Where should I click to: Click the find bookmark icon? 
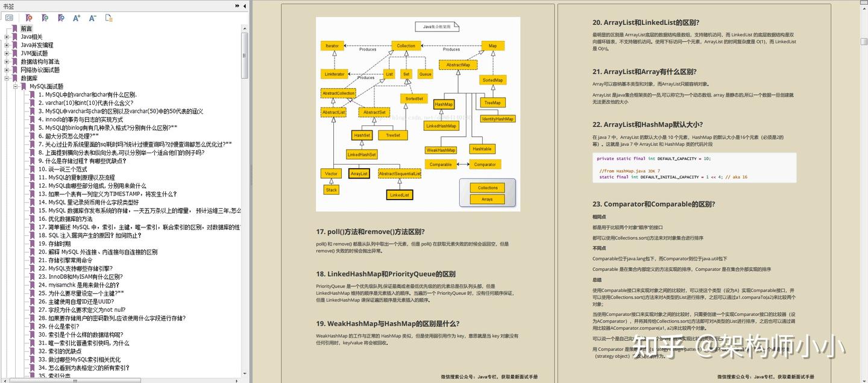pyautogui.click(x=61, y=18)
